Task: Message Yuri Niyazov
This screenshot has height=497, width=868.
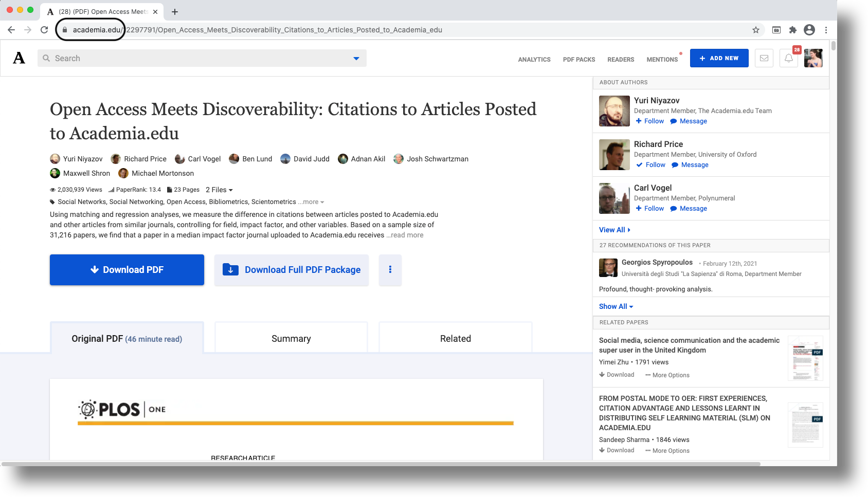Action: click(x=689, y=121)
